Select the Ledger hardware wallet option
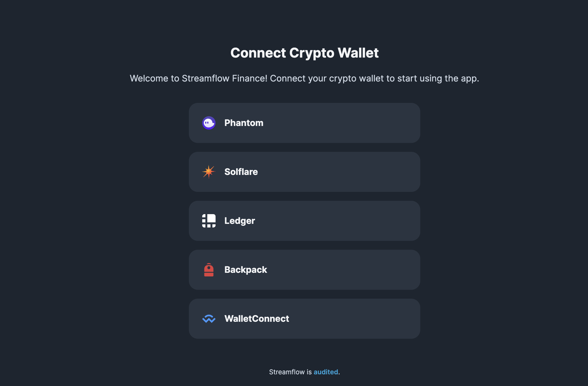Viewport: 588px width, 386px height. (x=305, y=221)
